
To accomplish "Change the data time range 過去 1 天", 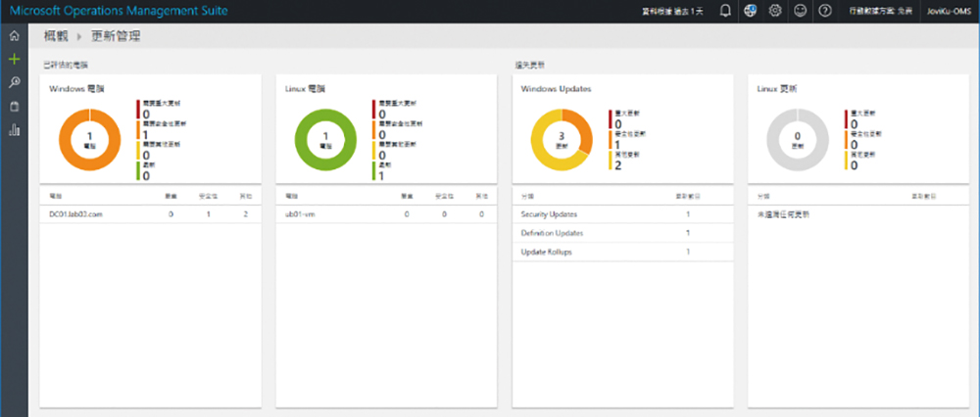I will tap(672, 11).
